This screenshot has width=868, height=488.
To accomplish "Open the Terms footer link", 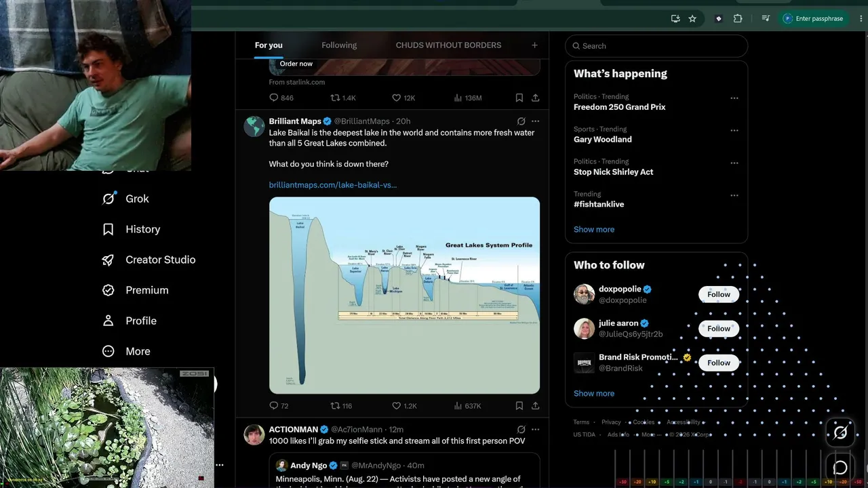I will [581, 422].
